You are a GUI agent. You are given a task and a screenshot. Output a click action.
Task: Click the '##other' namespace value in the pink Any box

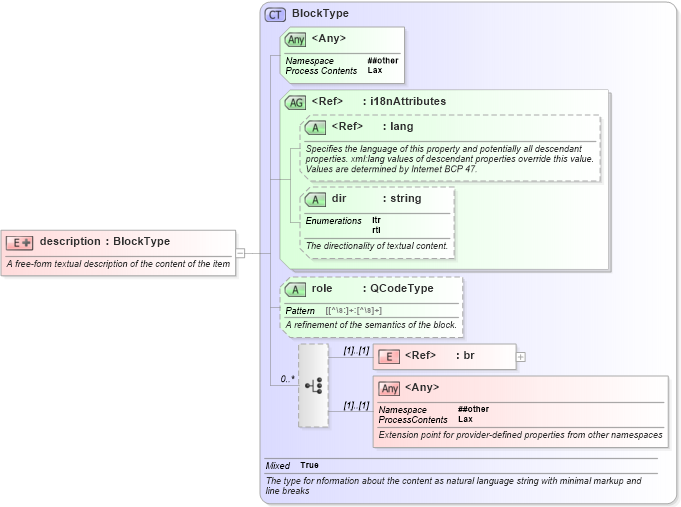[x=473, y=409]
